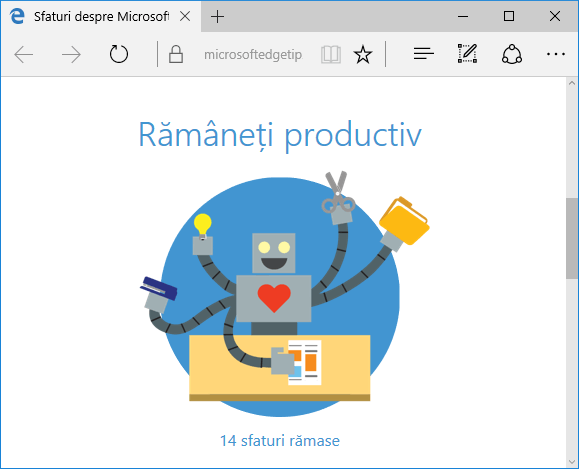
Task: Add page to favorites with star
Action: click(363, 55)
